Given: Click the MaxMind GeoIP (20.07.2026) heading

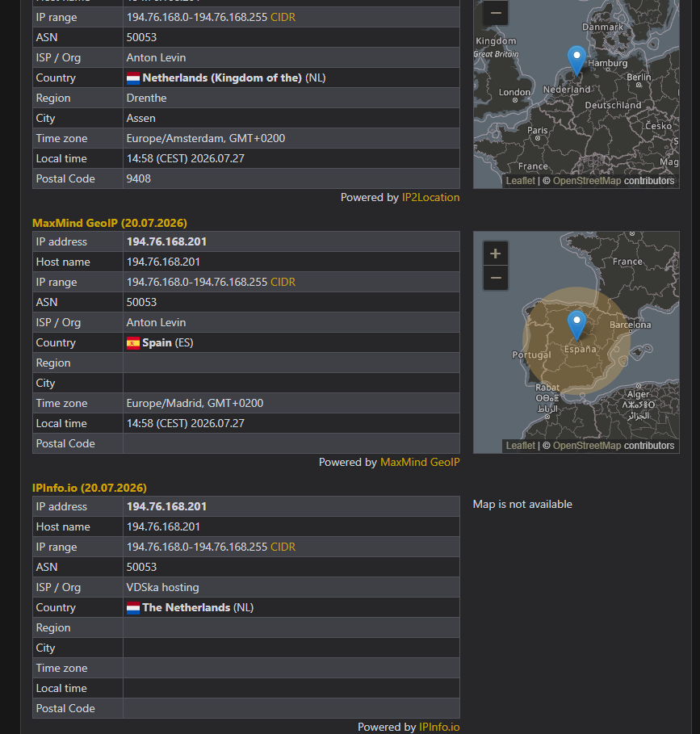Looking at the screenshot, I should tap(110, 224).
